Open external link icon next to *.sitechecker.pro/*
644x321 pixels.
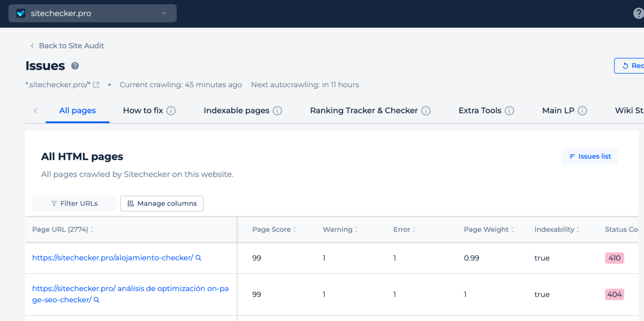96,85
